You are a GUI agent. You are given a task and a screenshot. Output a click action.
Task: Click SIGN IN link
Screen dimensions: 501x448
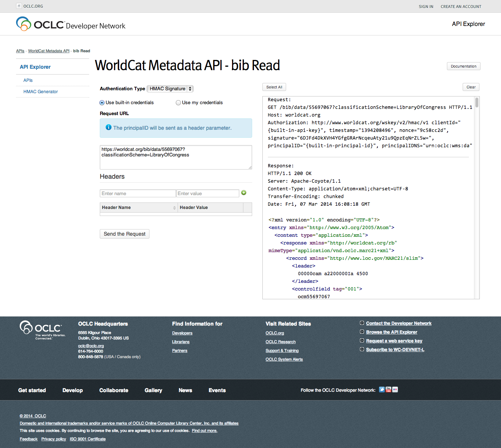coord(426,7)
